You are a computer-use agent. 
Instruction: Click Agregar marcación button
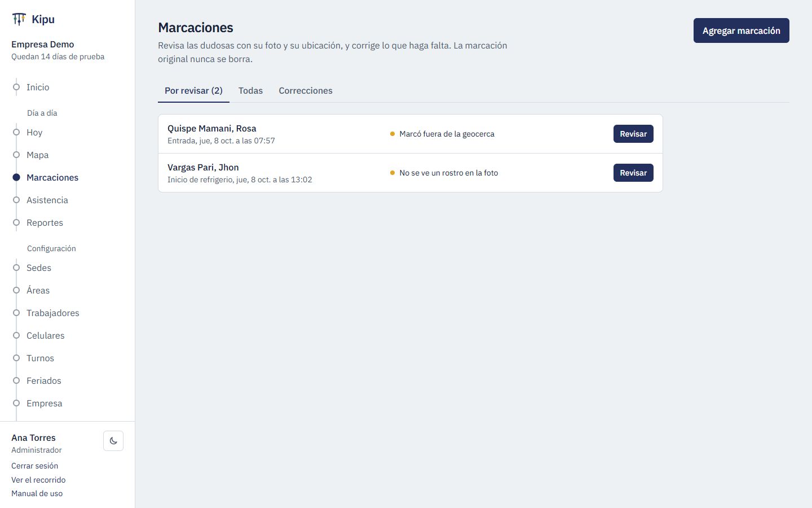click(x=742, y=30)
